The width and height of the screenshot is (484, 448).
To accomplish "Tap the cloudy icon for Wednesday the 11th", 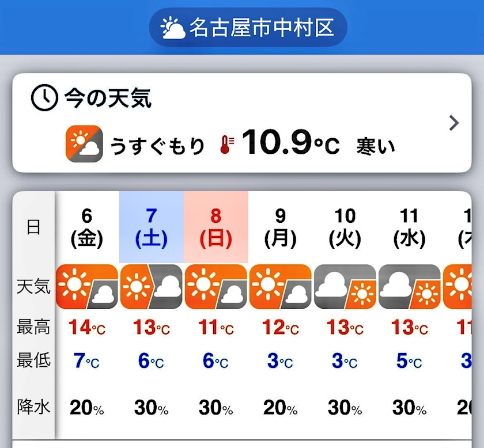I will (x=409, y=287).
